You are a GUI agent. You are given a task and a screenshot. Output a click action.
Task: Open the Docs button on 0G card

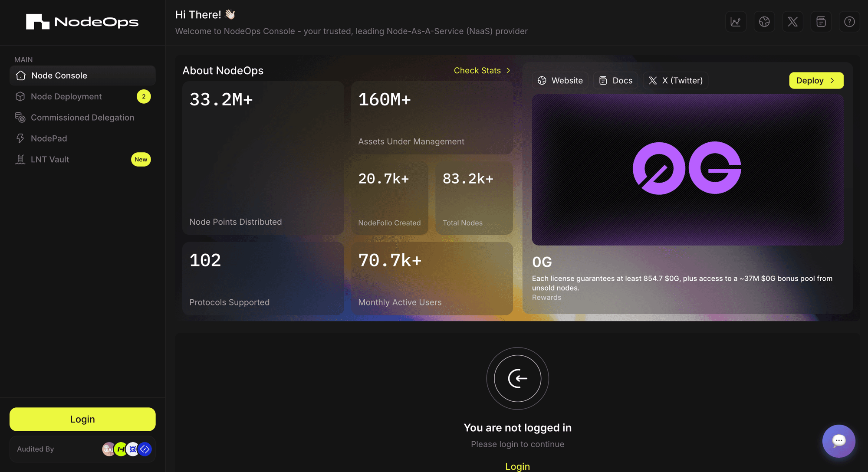615,81
